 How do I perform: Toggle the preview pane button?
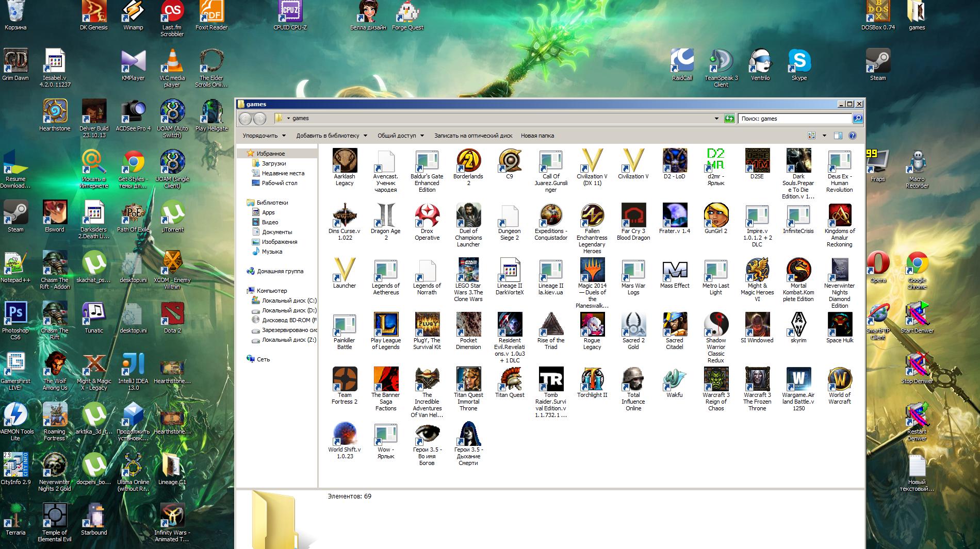pyautogui.click(x=838, y=136)
